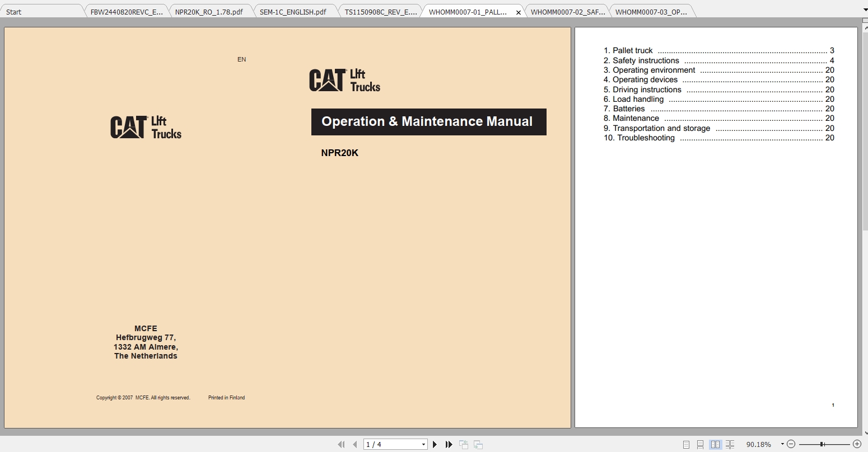Click the '1332 AM Almere,' address line

click(146, 347)
